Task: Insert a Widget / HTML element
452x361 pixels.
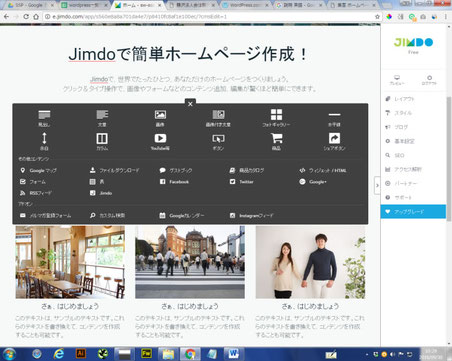Action: pos(323,170)
